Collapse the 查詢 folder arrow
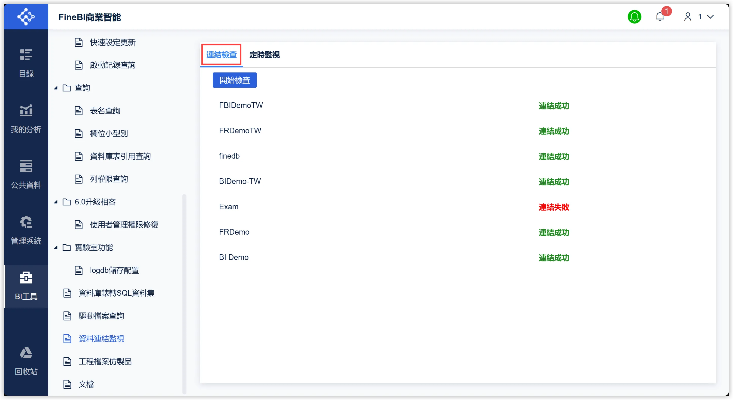The width and height of the screenshot is (733, 400). 56,88
